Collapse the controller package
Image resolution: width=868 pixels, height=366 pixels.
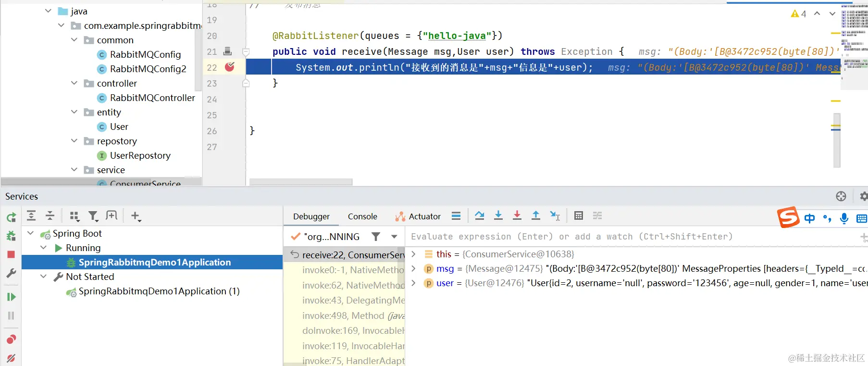[74, 83]
